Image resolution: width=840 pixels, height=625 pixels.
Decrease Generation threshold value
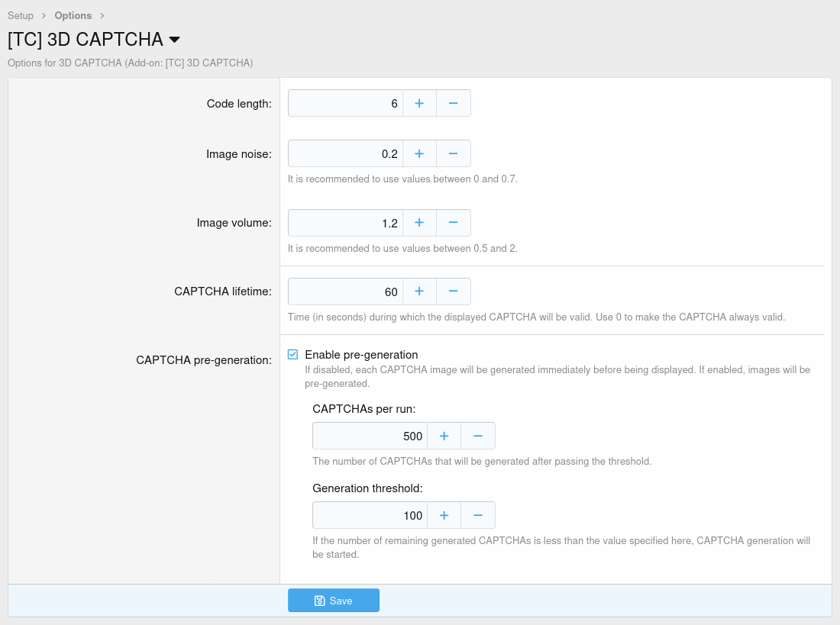(477, 515)
